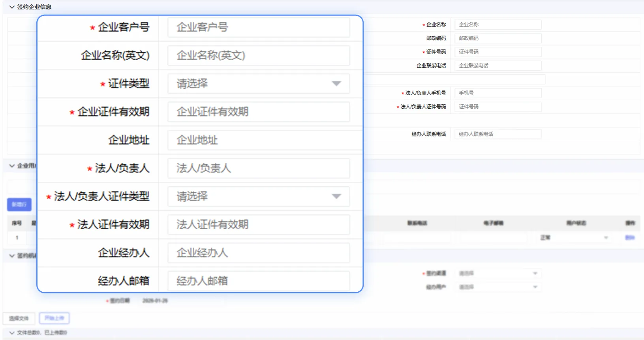
Task: Click the 企业联系电话 input field
Action: pos(498,66)
